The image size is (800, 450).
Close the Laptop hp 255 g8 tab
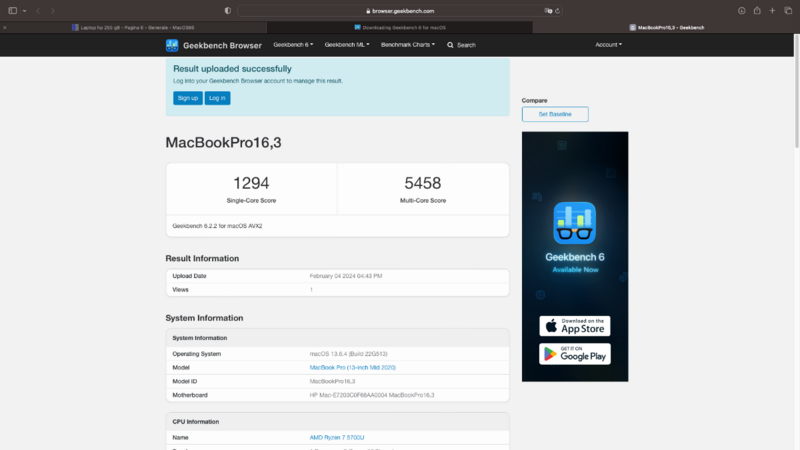pos(5,28)
